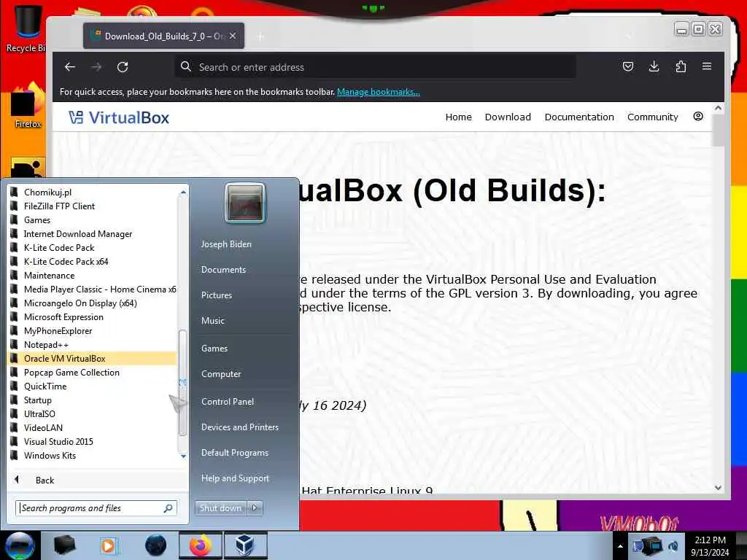This screenshot has height=560, width=747.
Task: Expand the QuickTime folder
Action: click(92, 386)
